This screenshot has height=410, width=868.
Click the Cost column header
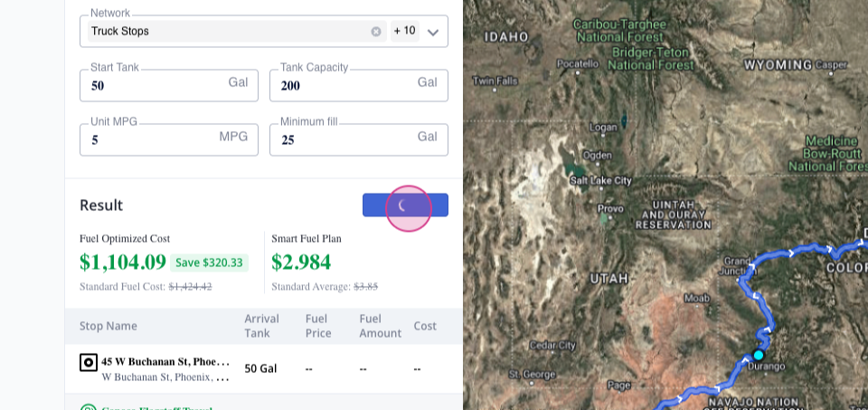pos(425,326)
